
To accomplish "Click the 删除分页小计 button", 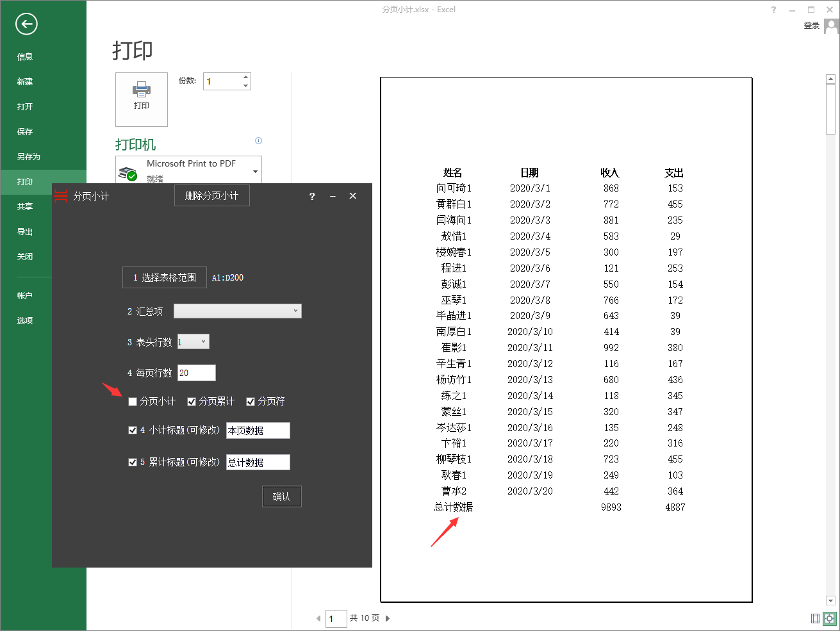I will [x=212, y=195].
